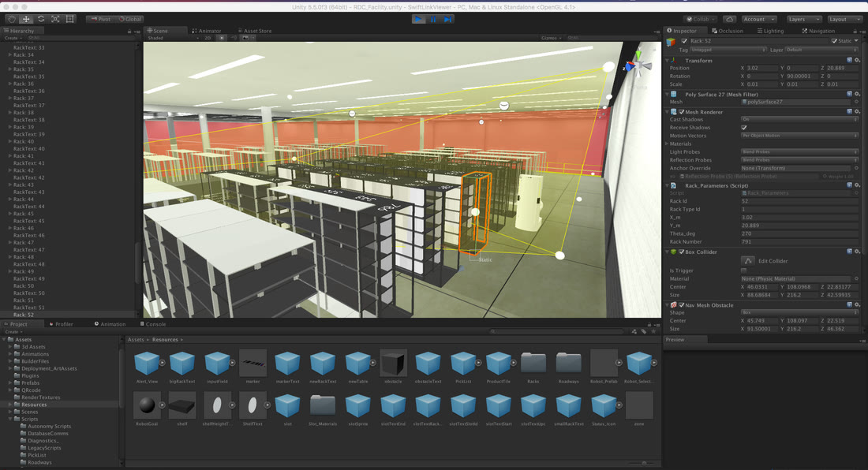
Task: Click the scene orientation gizmo
Action: (x=638, y=65)
